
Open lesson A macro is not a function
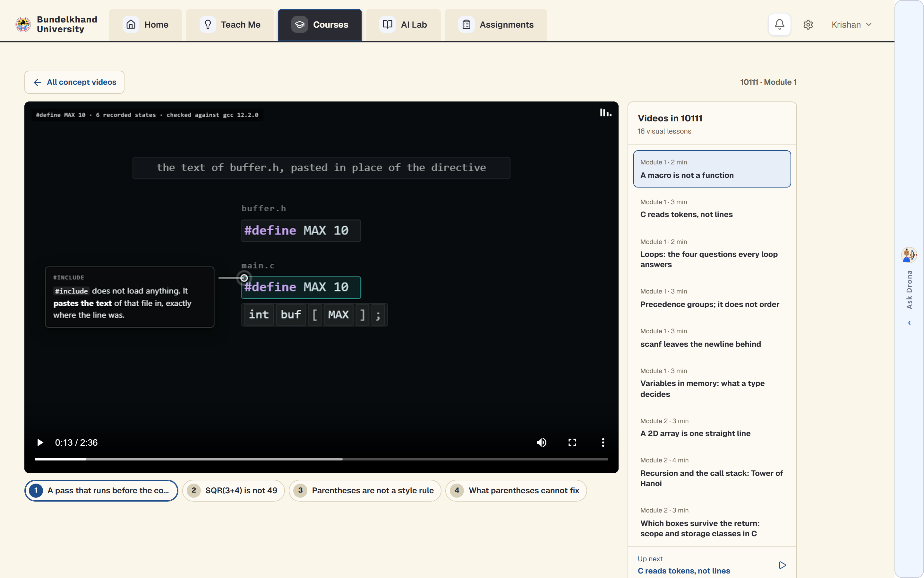click(x=712, y=169)
